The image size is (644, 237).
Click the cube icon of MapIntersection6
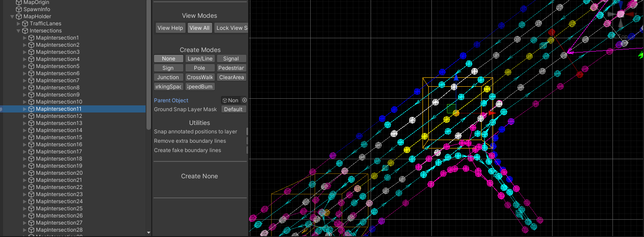point(32,73)
